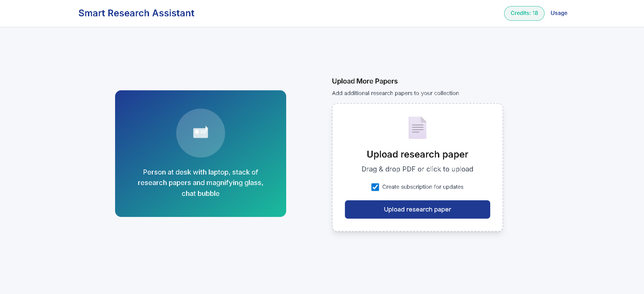Image resolution: width=644 pixels, height=294 pixels.
Task: Go to Smart Research Assistant home title
Action: [136, 13]
